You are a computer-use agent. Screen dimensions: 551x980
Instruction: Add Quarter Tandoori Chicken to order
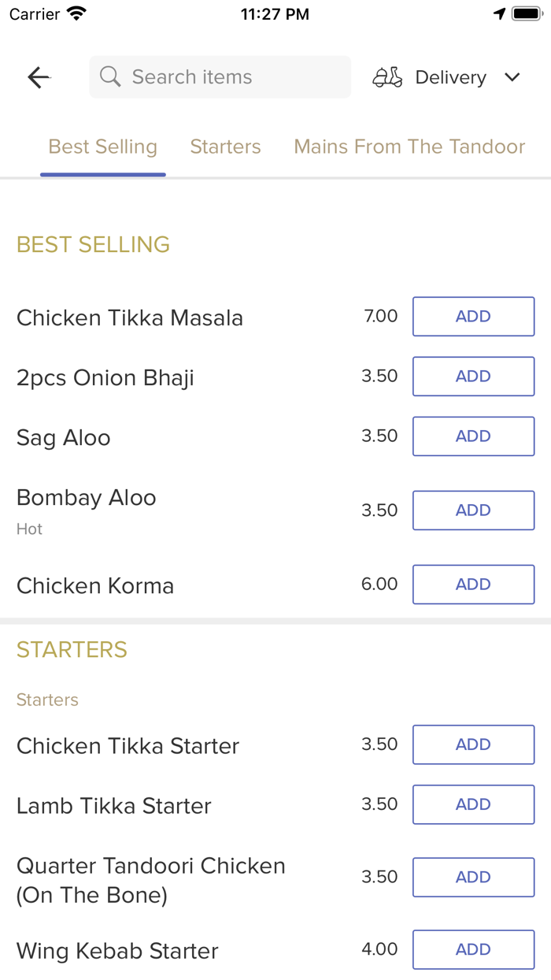coord(473,877)
